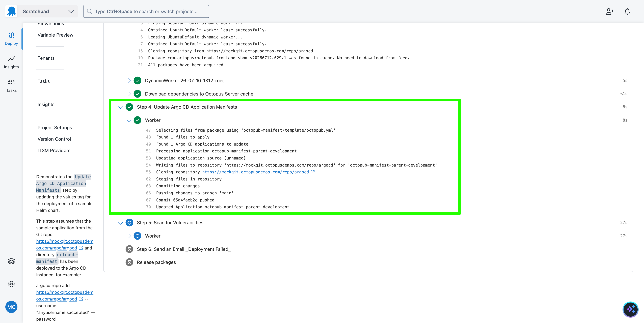This screenshot has width=644, height=323.
Task: Click log line about octopub-frontend-sbom package cache
Action: tap(279, 58)
